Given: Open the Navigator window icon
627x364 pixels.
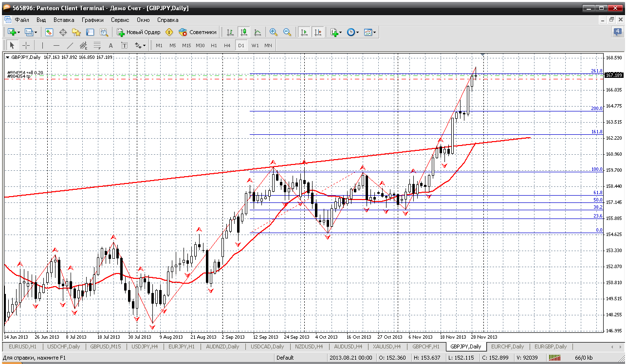Looking at the screenshot, I should (76, 32).
